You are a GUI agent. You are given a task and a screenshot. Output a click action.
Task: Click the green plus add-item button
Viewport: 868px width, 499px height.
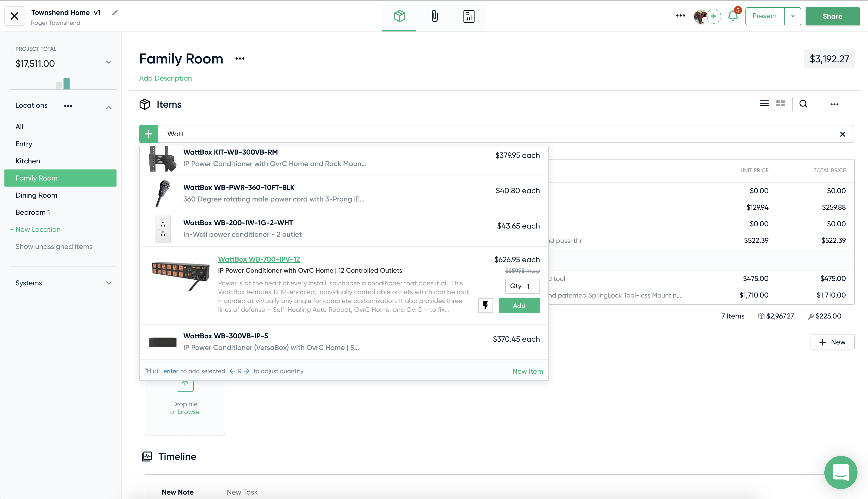pyautogui.click(x=149, y=134)
